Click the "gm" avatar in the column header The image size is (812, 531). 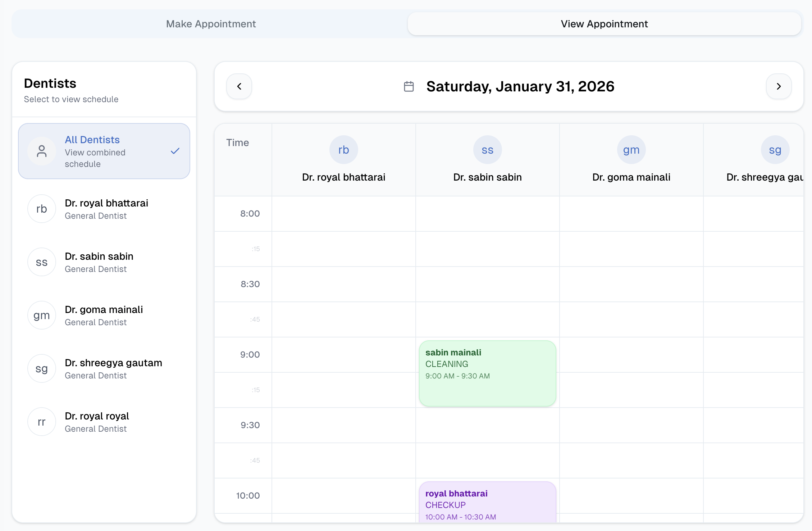631,149
